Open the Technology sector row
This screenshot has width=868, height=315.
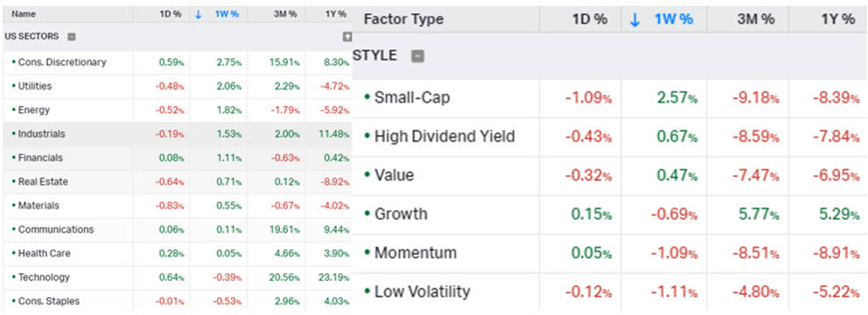point(177,277)
